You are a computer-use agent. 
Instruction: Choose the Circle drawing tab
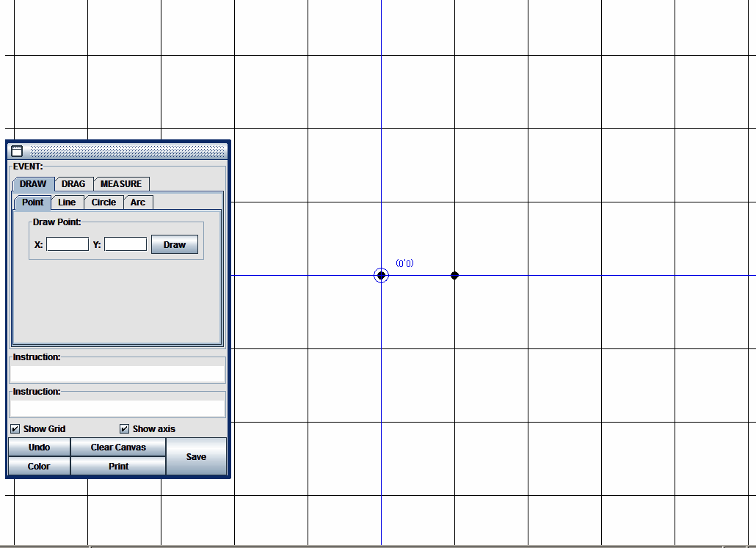[103, 202]
